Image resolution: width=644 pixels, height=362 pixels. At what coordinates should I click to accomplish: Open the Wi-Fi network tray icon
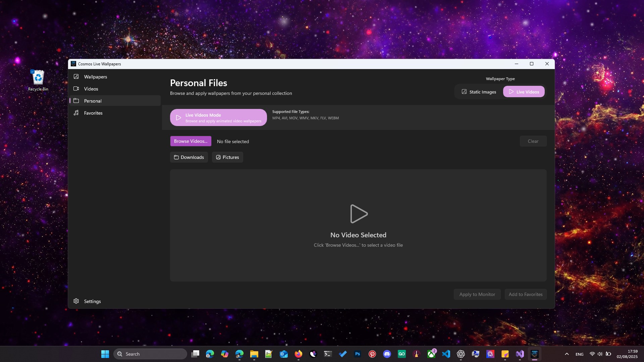point(592,354)
